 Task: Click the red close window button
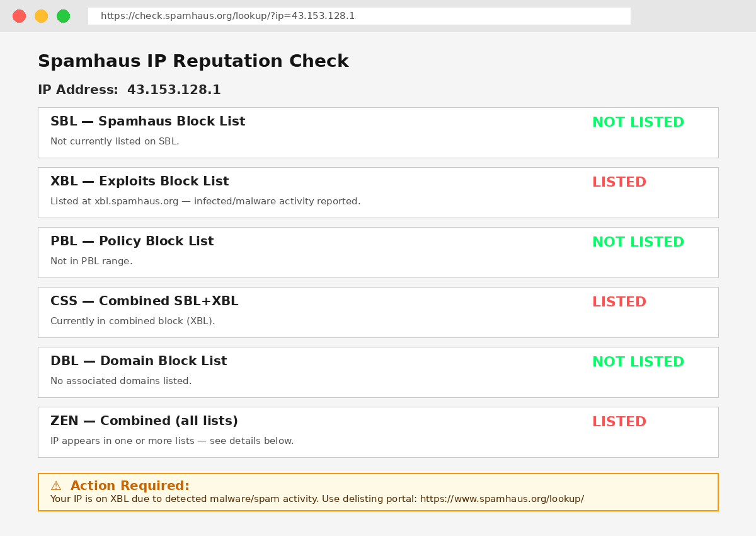[x=20, y=16]
